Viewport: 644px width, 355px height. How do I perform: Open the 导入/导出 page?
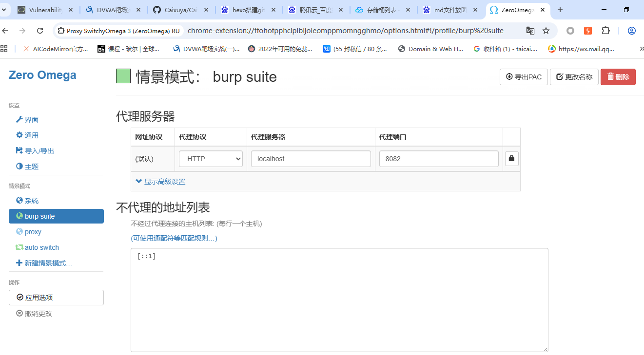tap(35, 151)
